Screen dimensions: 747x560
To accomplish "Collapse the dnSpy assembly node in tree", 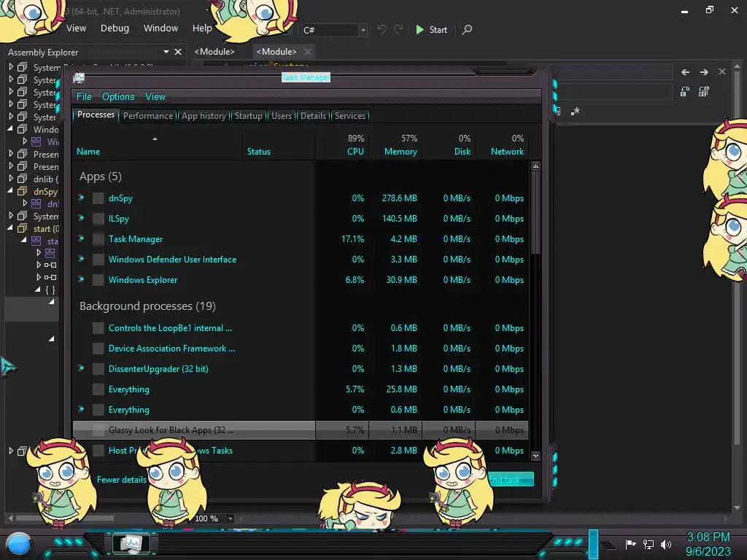I will tap(10, 190).
